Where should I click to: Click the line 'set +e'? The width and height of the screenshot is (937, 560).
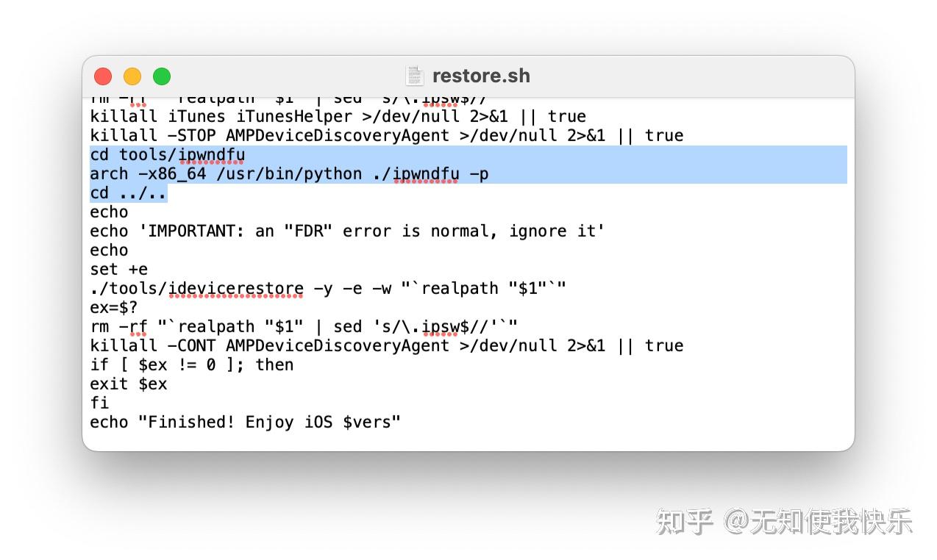119,269
